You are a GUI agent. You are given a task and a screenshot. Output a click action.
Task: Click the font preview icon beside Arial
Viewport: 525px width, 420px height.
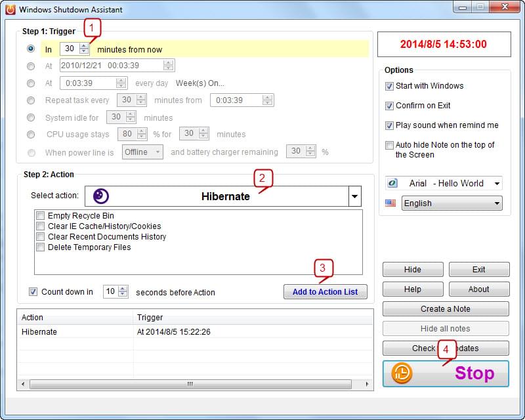pyautogui.click(x=392, y=184)
